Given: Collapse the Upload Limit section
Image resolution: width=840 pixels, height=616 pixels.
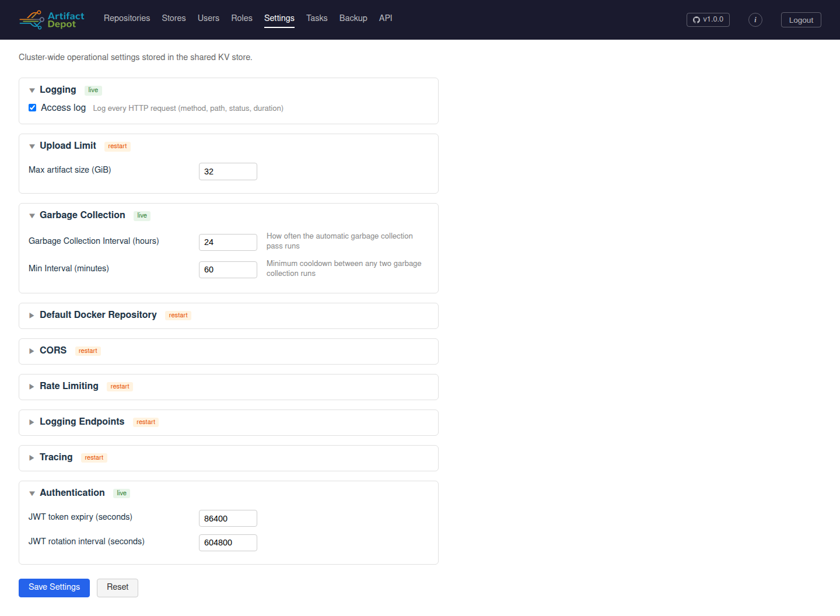Looking at the screenshot, I should 68,146.
